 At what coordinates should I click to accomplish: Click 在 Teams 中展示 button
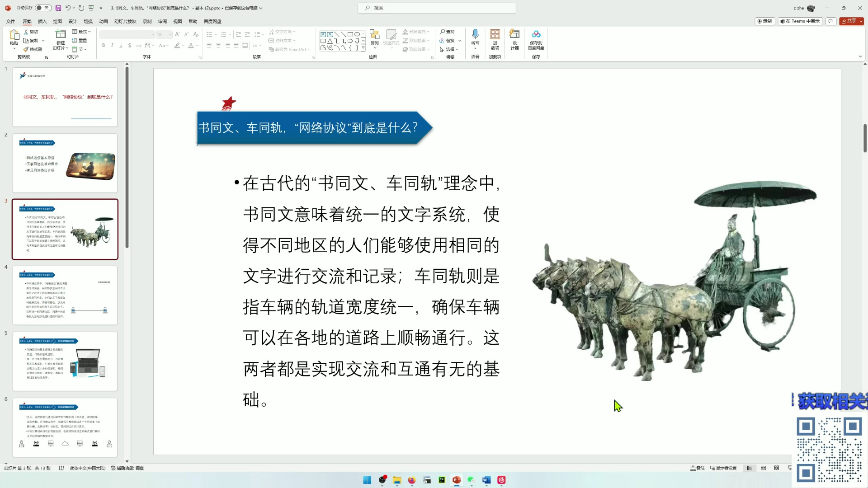800,21
